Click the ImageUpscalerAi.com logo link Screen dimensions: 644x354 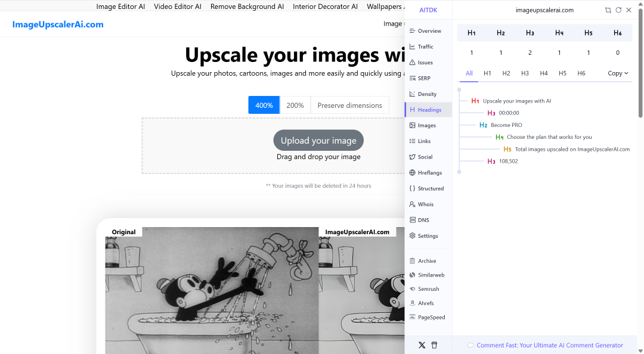(x=58, y=24)
